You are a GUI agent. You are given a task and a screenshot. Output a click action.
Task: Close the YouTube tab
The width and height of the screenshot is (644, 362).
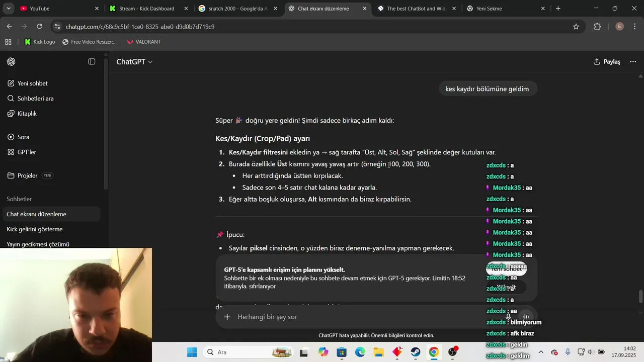coord(97,9)
